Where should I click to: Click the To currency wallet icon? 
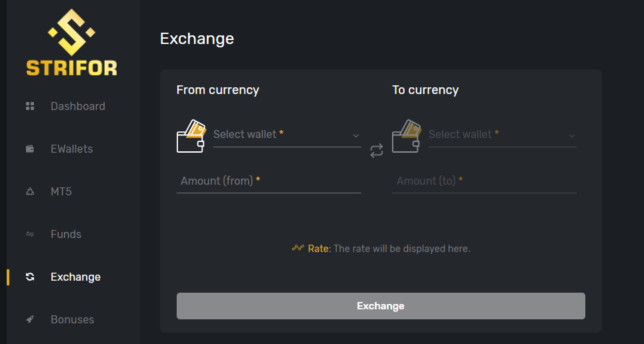tap(406, 136)
